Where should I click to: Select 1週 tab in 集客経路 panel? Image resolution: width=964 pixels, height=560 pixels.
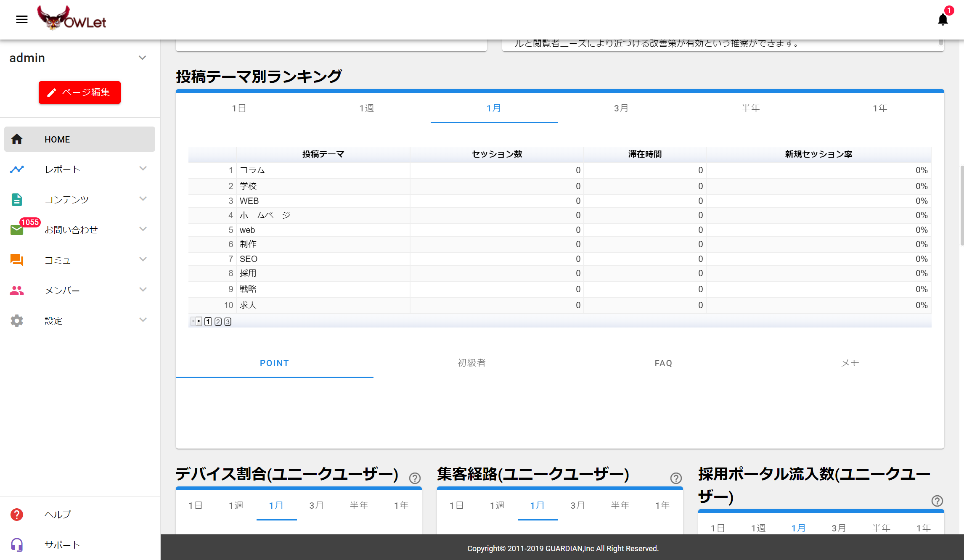point(497,506)
